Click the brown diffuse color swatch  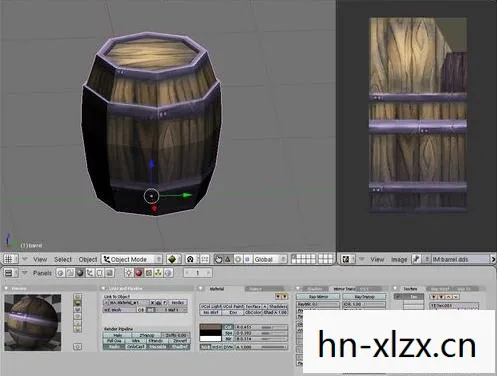point(211,327)
